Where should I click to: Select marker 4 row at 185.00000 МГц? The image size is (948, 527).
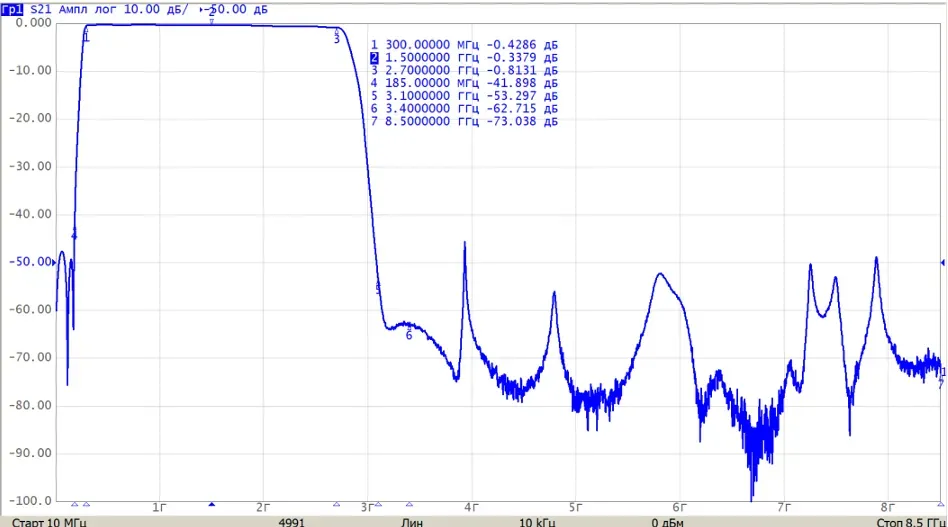pos(464,83)
